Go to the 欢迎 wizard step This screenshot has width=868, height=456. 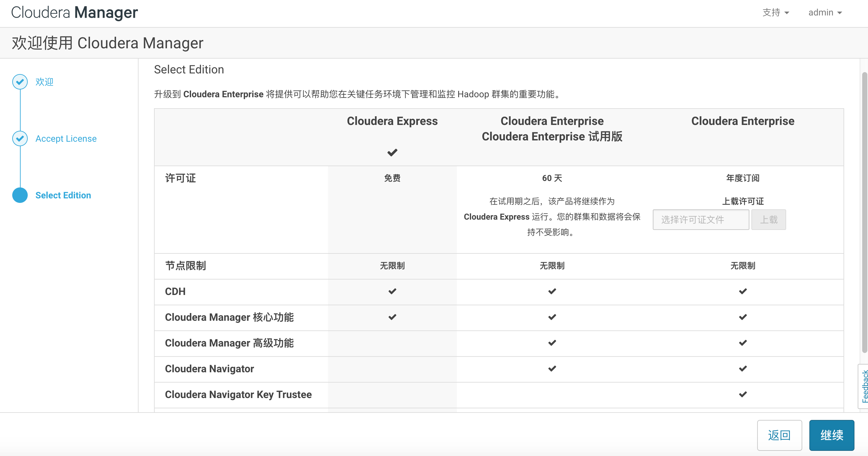click(44, 82)
